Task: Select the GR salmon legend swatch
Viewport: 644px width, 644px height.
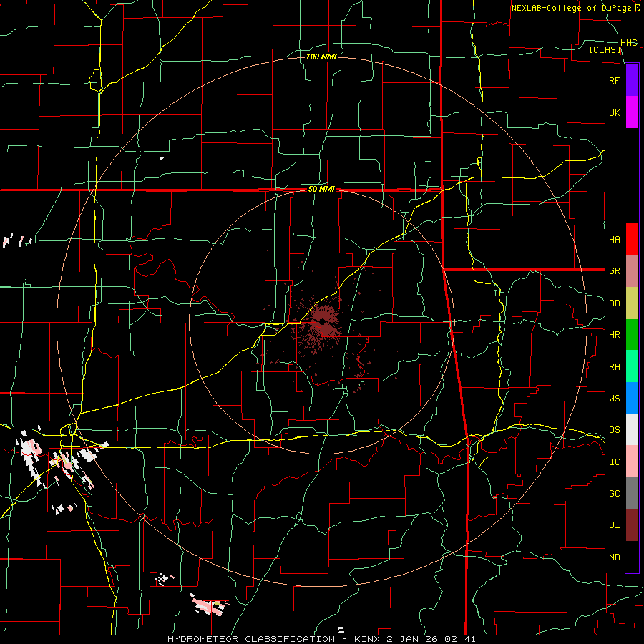Action: pos(632,271)
